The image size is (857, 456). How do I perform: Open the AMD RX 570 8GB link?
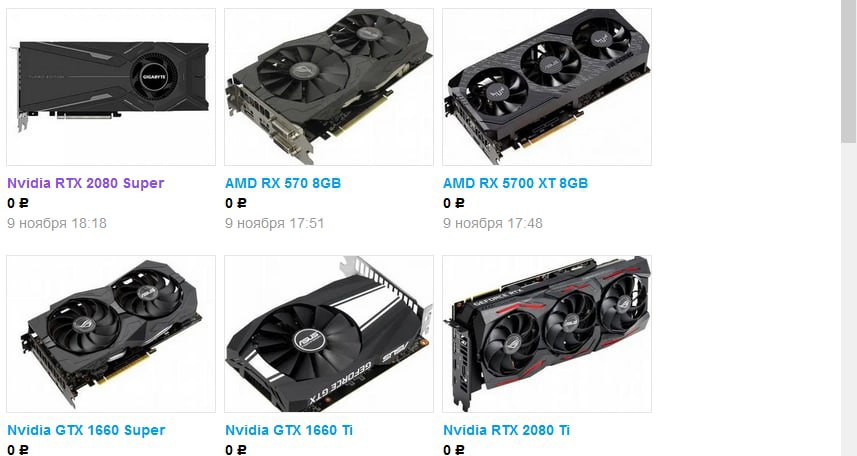coord(283,183)
